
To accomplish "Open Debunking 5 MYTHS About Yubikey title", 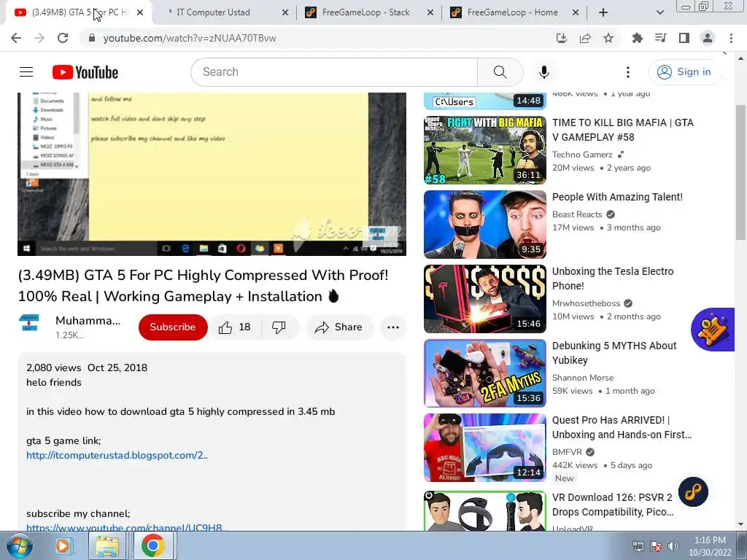I will 614,353.
